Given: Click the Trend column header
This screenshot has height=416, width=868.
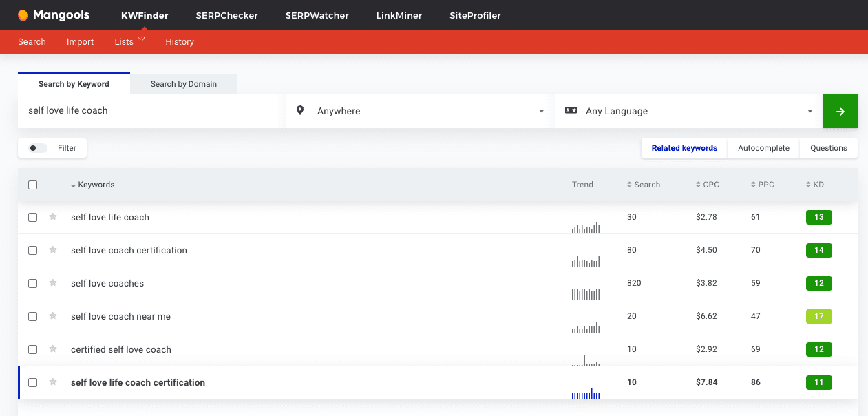Looking at the screenshot, I should 582,185.
